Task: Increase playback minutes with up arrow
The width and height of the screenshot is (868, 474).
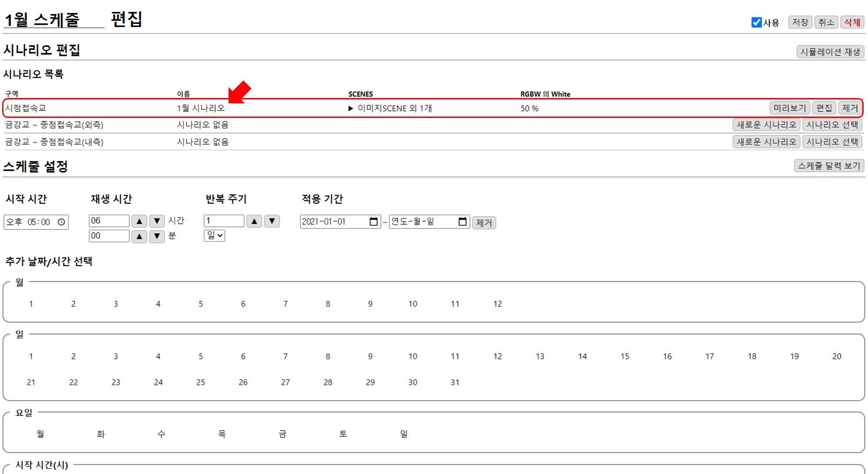Action: coord(139,236)
